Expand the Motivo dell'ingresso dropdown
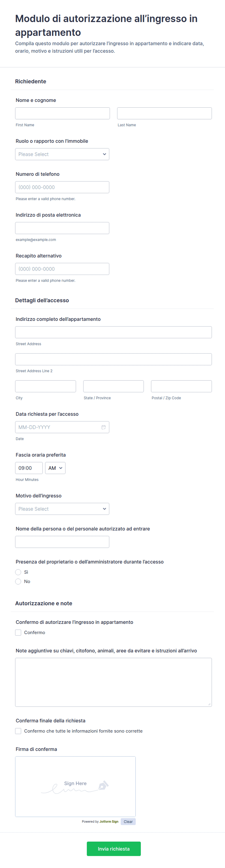Viewport: 225px width, 868px height. click(x=62, y=509)
